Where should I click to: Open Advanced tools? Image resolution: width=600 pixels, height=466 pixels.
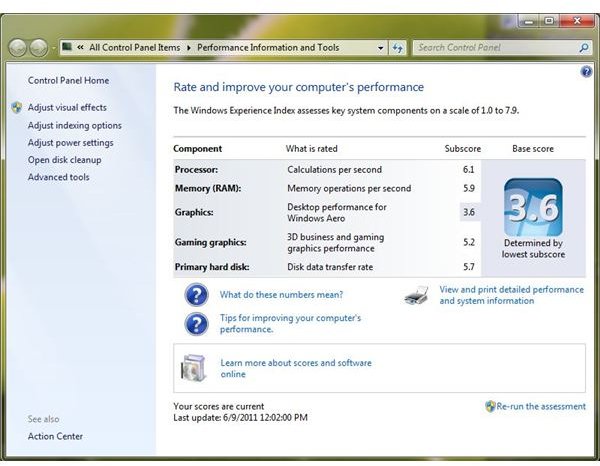pos(58,177)
